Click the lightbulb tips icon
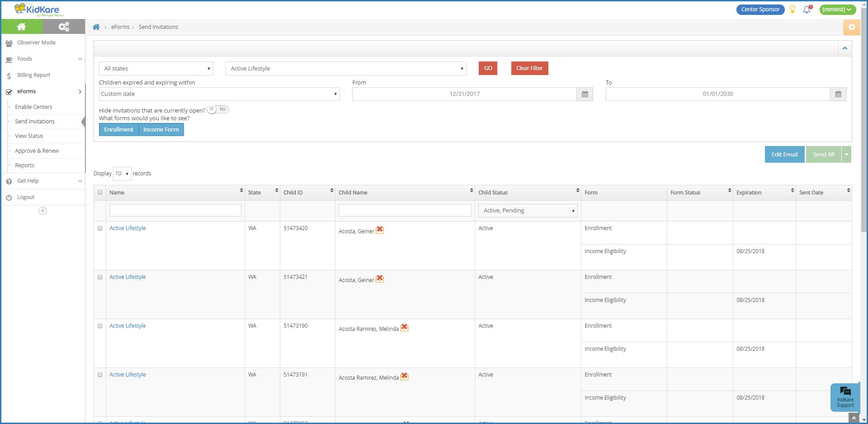The image size is (868, 424). [x=793, y=9]
